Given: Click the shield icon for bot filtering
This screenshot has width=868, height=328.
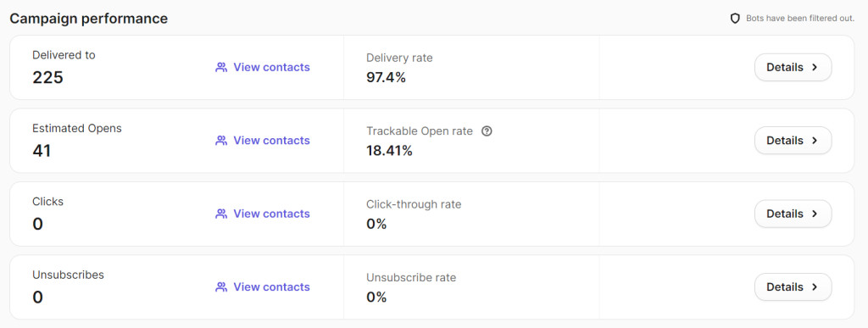Looking at the screenshot, I should (x=735, y=19).
